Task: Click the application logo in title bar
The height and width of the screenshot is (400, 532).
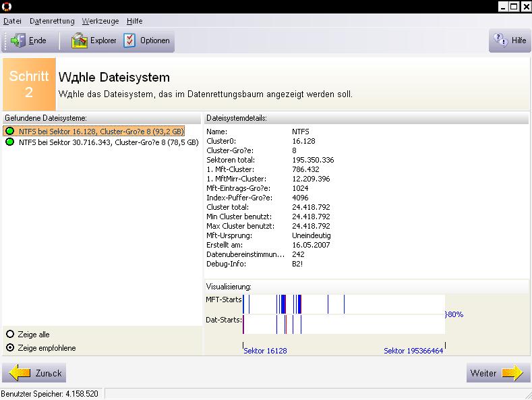Action: [6, 7]
